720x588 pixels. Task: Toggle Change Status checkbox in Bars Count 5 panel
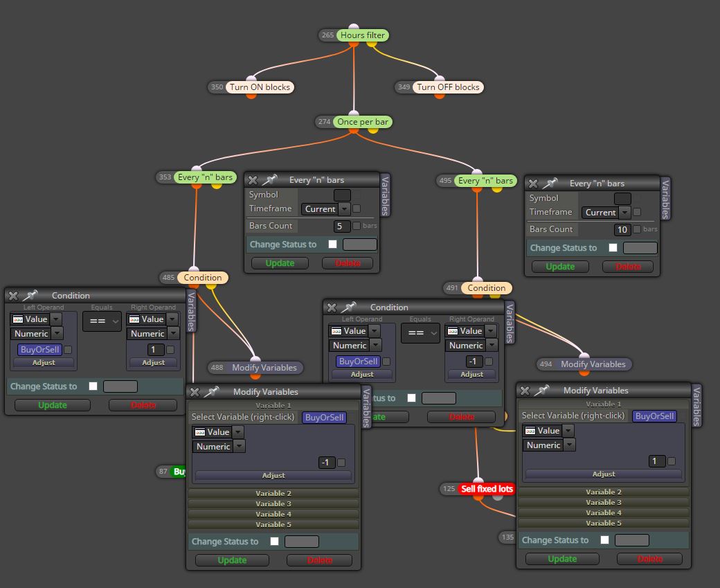pos(332,244)
